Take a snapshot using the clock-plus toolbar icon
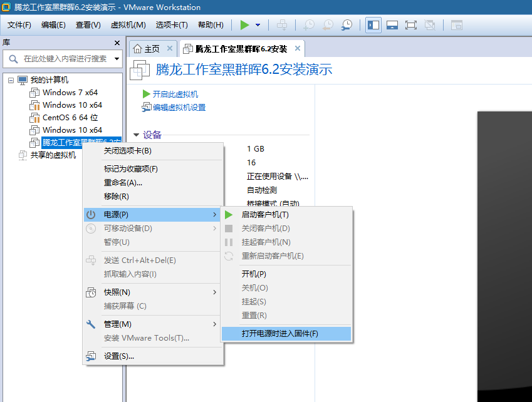Screen dimensions: 532x402 point(308,25)
